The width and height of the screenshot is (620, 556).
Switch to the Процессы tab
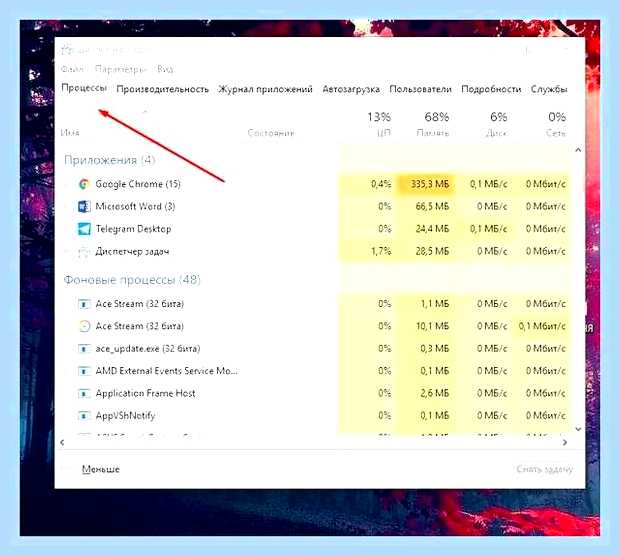pos(84,88)
